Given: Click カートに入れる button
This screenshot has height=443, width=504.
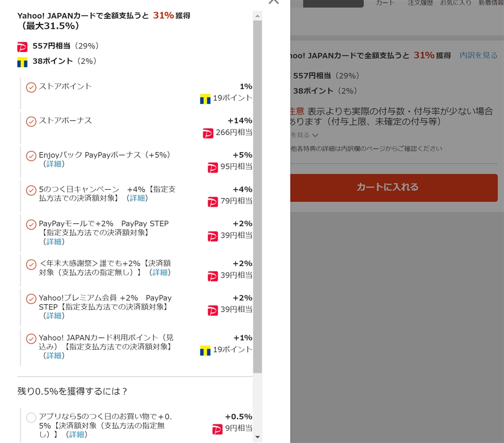Looking at the screenshot, I should click(394, 188).
